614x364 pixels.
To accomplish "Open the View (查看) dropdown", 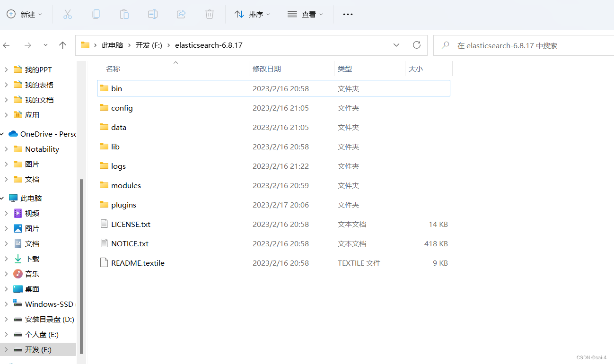I will pos(306,14).
